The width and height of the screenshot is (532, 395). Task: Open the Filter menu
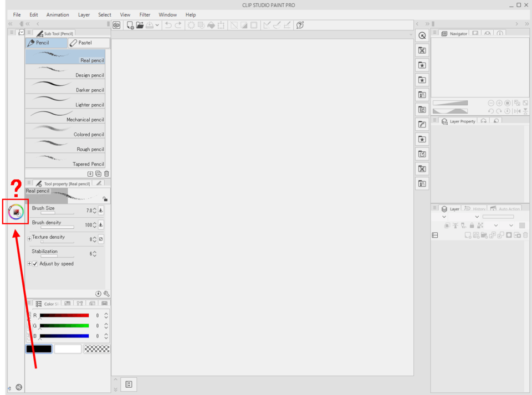145,14
